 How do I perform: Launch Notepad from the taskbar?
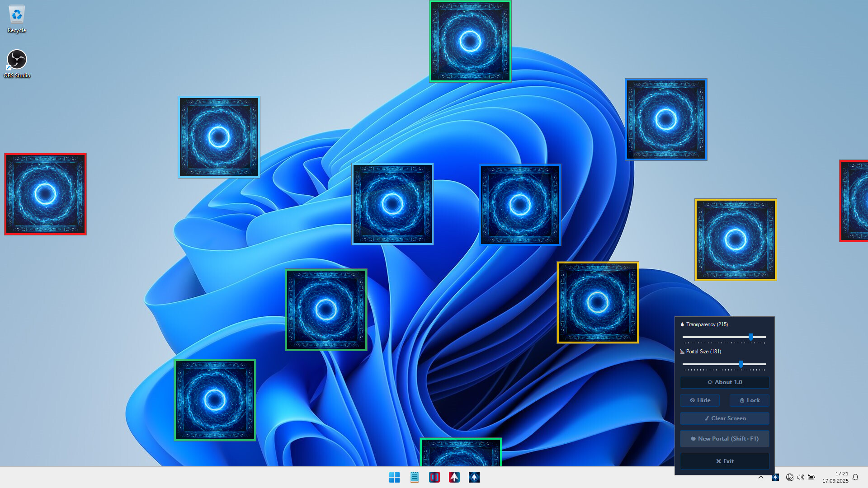(x=415, y=477)
